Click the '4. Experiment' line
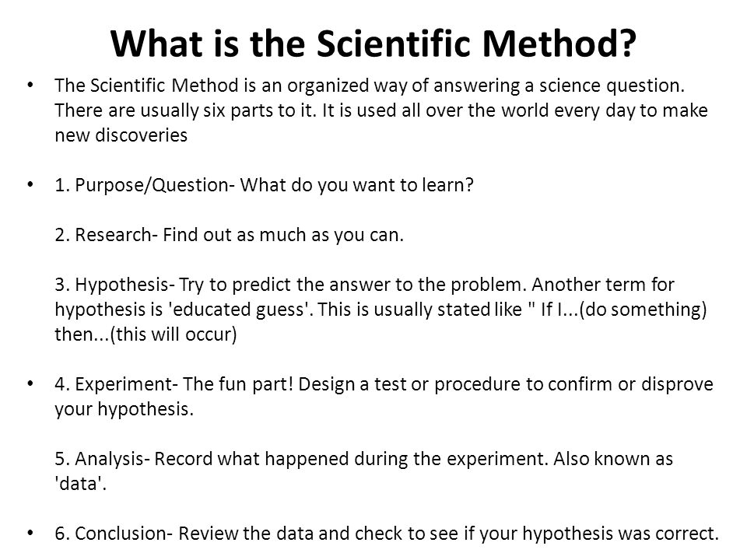Screen dimensions: 747x560 [x=384, y=384]
